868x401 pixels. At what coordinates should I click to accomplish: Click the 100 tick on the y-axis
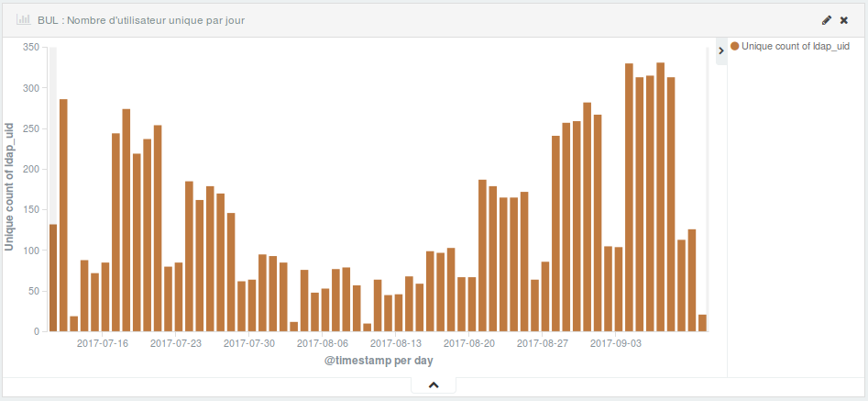pos(30,251)
